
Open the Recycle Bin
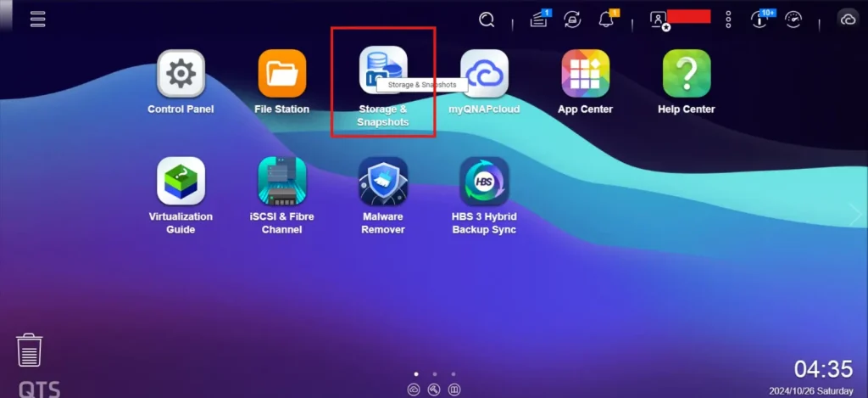30,350
